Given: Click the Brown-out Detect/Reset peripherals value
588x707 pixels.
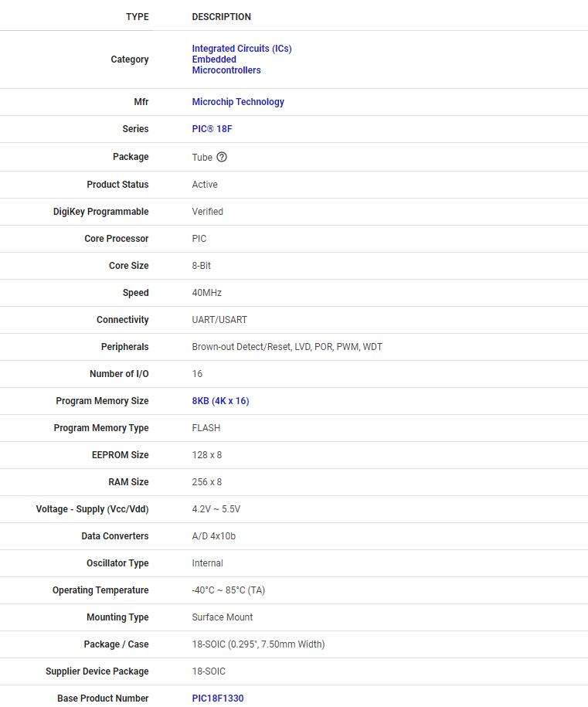Looking at the screenshot, I should click(x=287, y=347).
